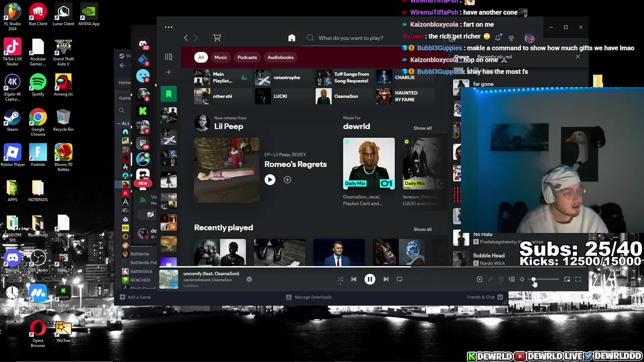Mute Spotify with the speaker icon
Viewport: 644px width, 362px height.
click(x=522, y=279)
